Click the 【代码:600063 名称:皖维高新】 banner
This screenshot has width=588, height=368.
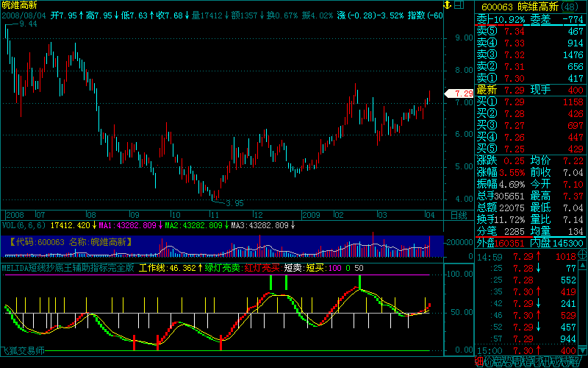tap(71, 242)
